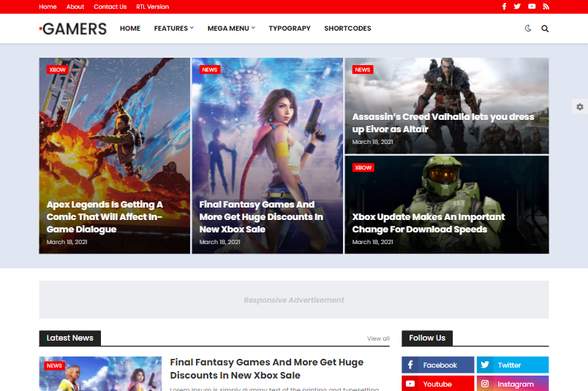Click the Youtube follow button
Screen dimensions: 588x391
click(437, 384)
